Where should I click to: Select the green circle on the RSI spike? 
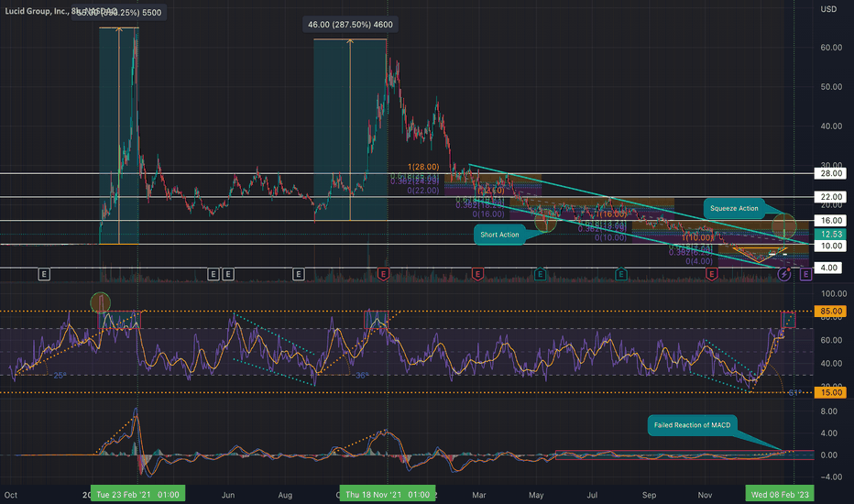pyautogui.click(x=100, y=302)
